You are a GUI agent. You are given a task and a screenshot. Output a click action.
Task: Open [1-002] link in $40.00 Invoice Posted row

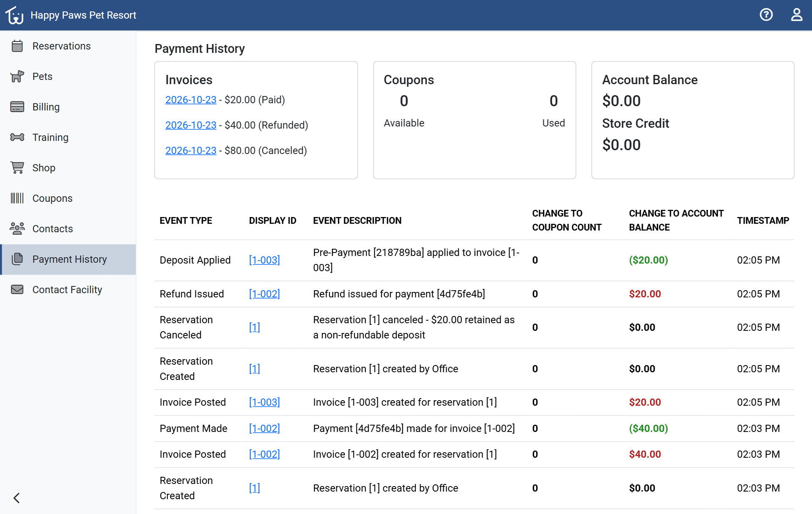pos(264,454)
